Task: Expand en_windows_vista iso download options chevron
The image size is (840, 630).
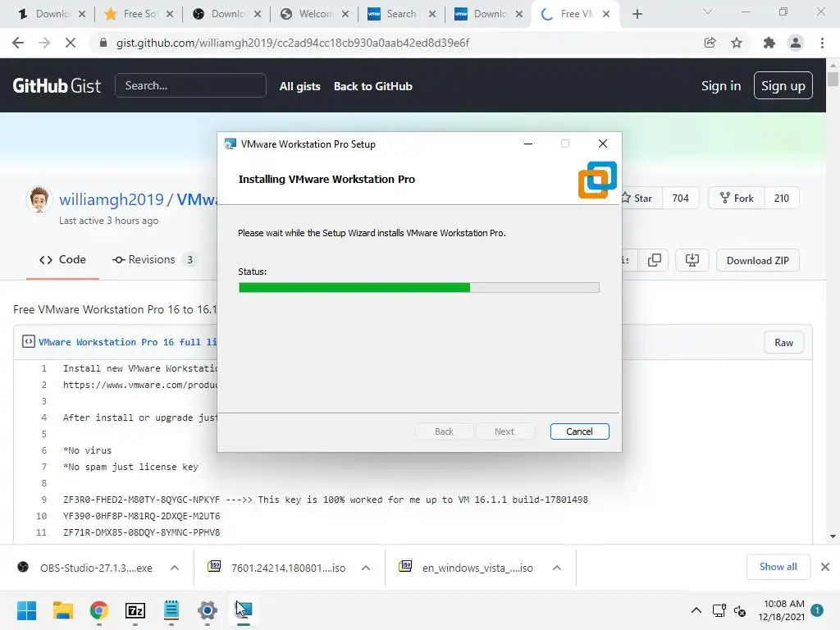Action: (557, 568)
